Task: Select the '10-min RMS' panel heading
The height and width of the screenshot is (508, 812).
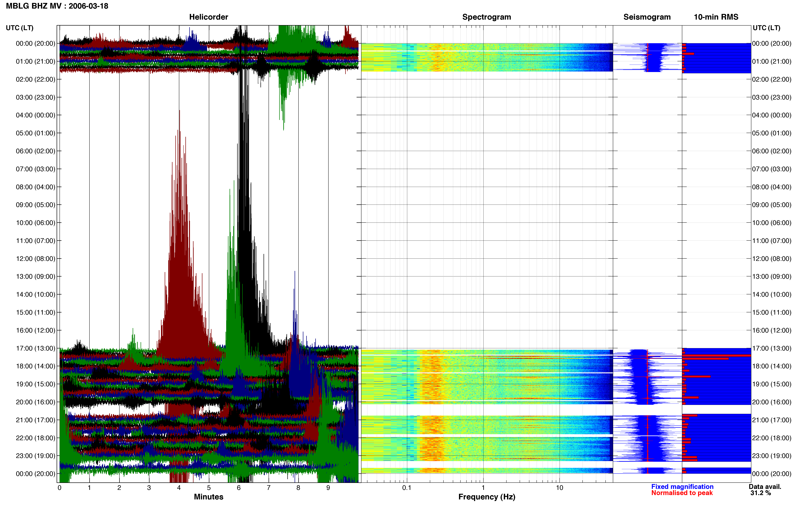Action: [716, 17]
